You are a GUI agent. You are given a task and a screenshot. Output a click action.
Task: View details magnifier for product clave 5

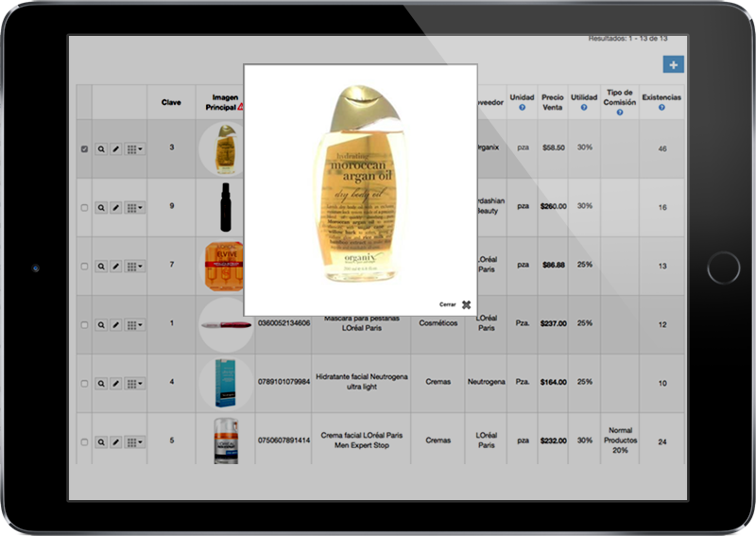coord(101,441)
